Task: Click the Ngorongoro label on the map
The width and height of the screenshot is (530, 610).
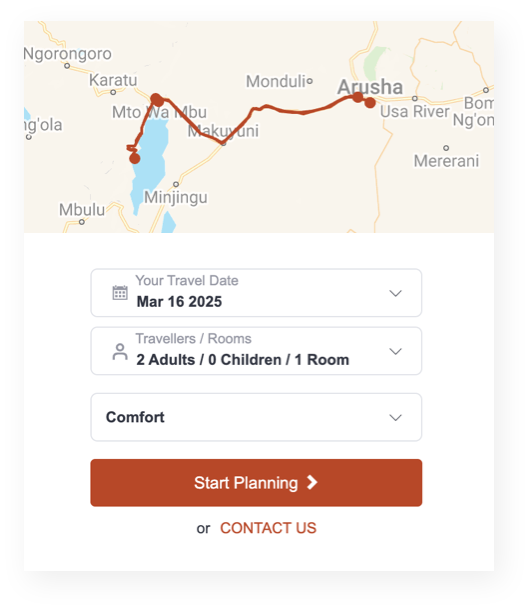Action: [x=68, y=54]
